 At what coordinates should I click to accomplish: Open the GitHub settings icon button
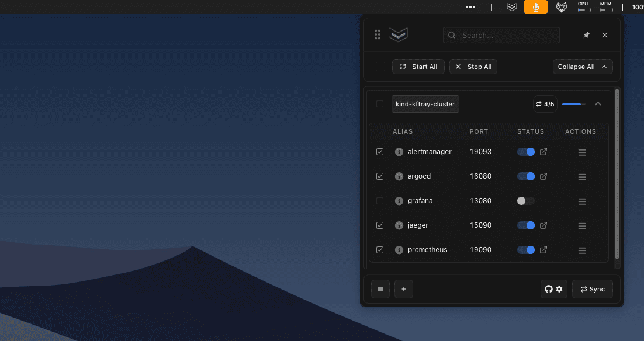coord(553,289)
